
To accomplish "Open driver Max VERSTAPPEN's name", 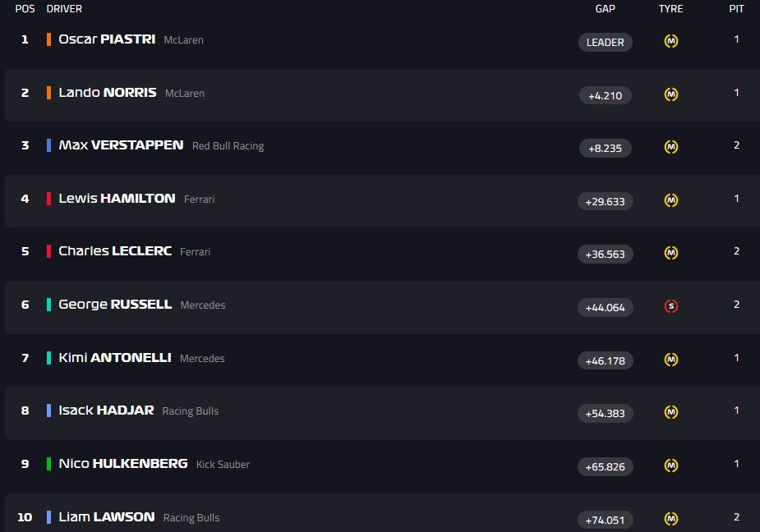I will click(121, 145).
